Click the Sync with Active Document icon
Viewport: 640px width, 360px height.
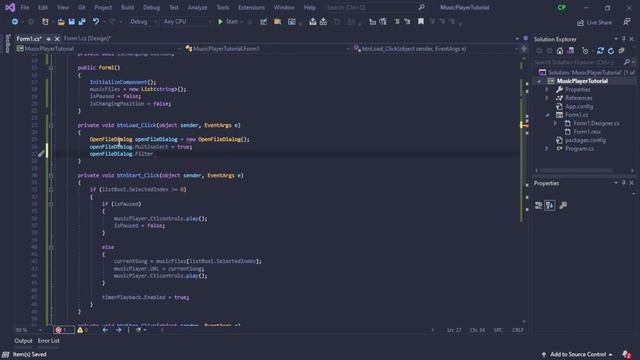pyautogui.click(x=600, y=51)
